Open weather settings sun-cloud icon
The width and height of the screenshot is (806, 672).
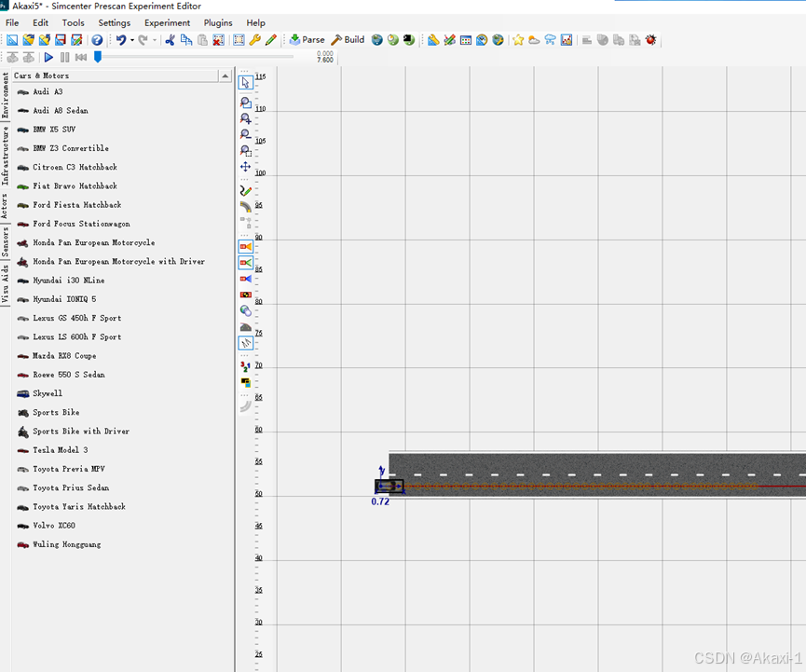pos(534,39)
